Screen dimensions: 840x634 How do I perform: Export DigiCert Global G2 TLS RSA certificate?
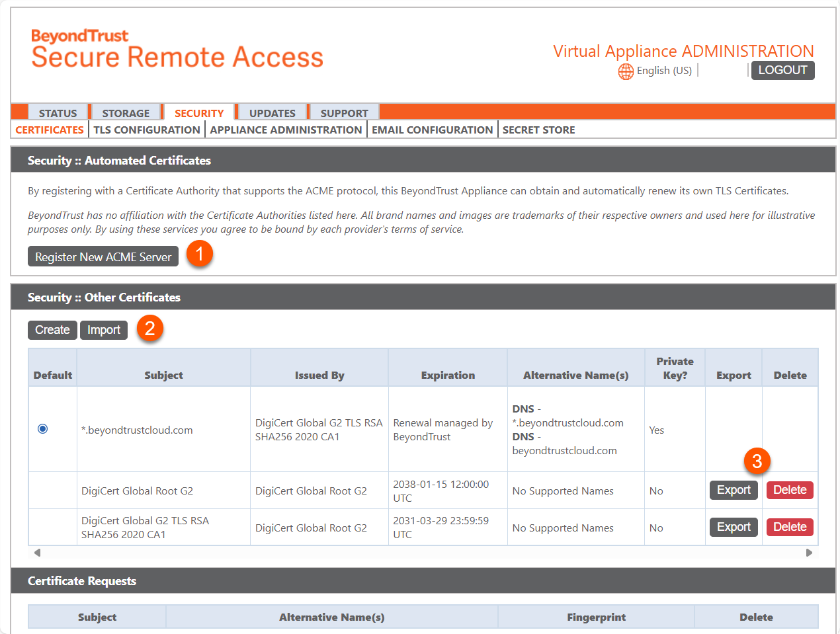[x=734, y=527]
